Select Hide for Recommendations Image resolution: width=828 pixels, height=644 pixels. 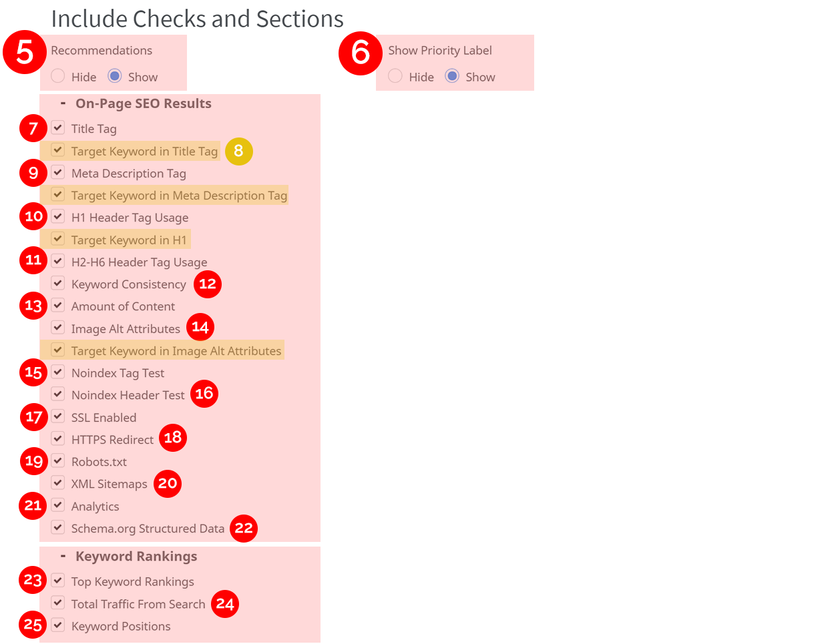(58, 76)
